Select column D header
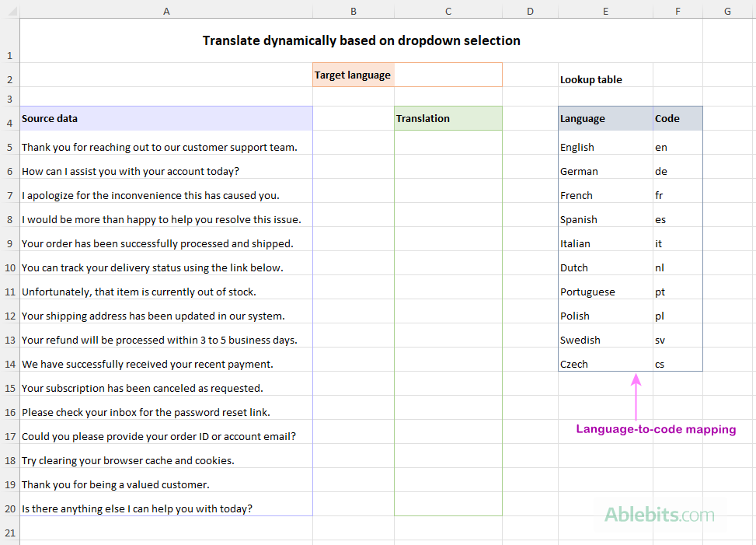Screen dimensions: 756x545 pyautogui.click(x=531, y=11)
